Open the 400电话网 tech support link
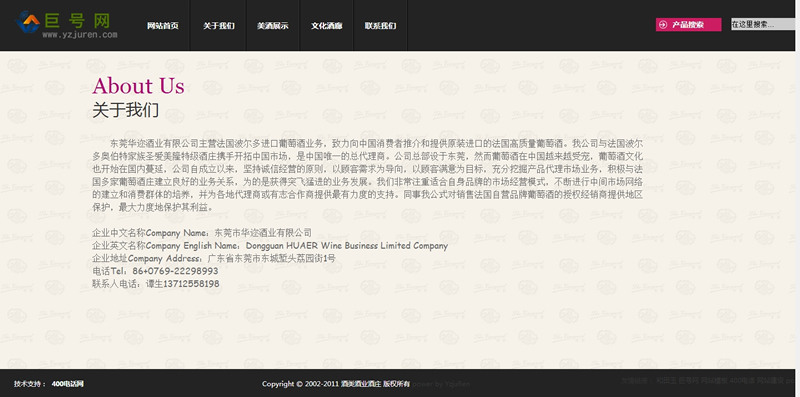Screen dimensions: 800x397 pyautogui.click(x=67, y=384)
